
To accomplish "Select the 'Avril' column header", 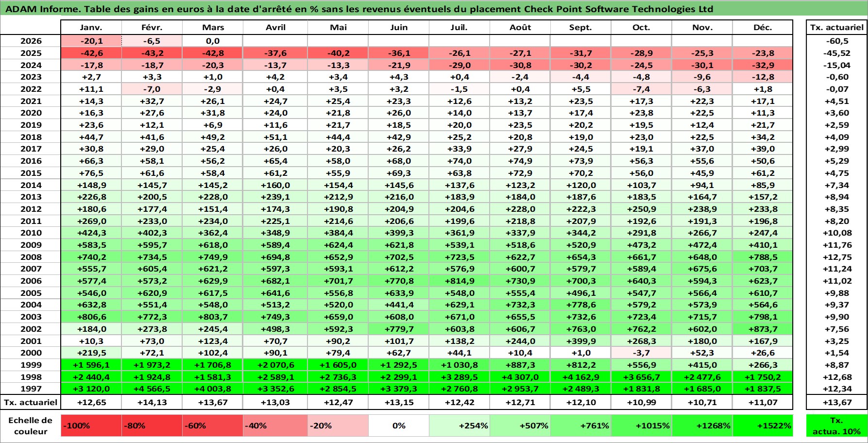I will point(275,28).
